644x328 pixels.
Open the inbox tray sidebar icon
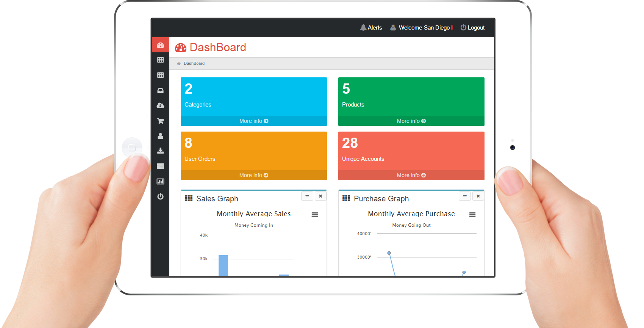coord(160,90)
